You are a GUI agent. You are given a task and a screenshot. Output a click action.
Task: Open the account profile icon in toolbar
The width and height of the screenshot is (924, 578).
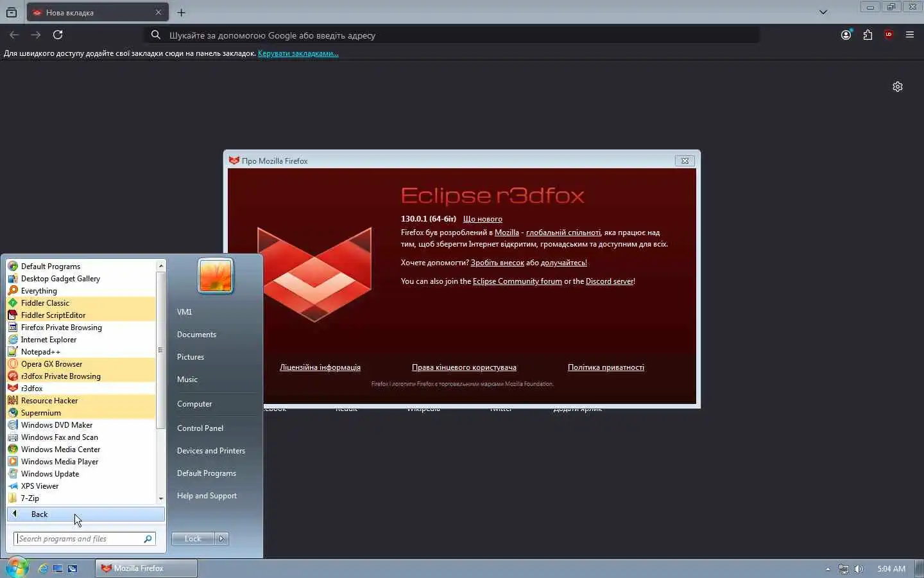pyautogui.click(x=846, y=35)
